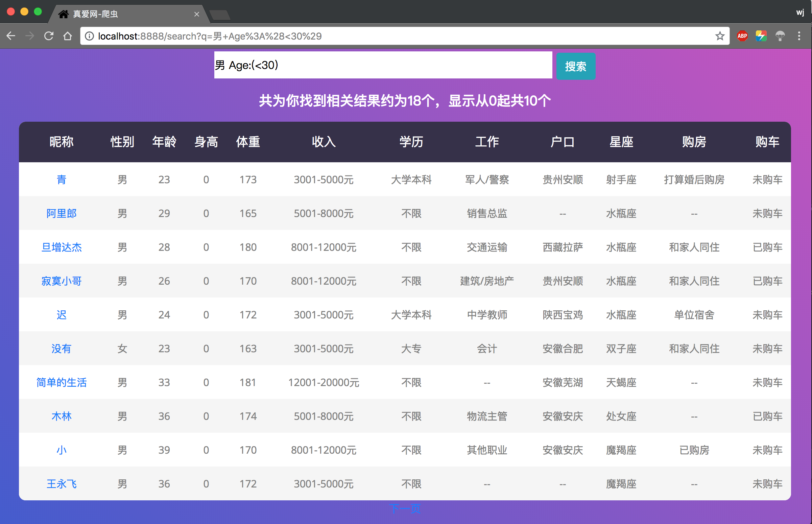Reload the current page
This screenshot has height=524, width=812.
click(49, 36)
